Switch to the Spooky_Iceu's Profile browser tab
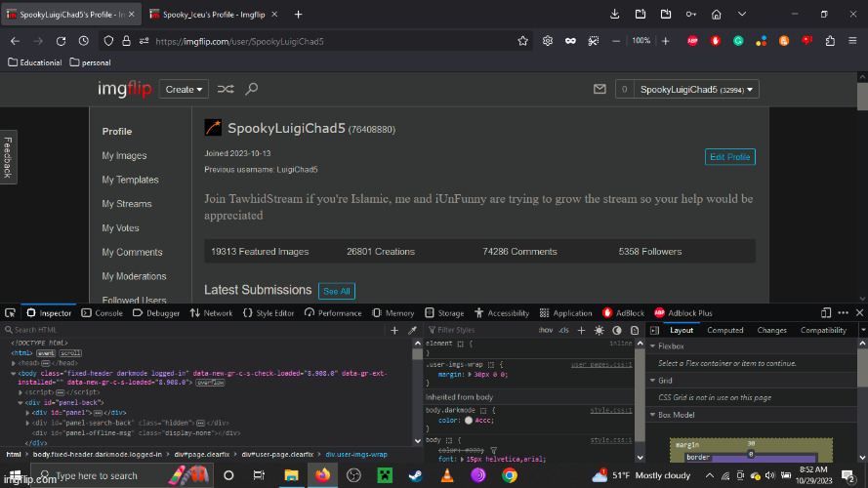 (x=214, y=15)
